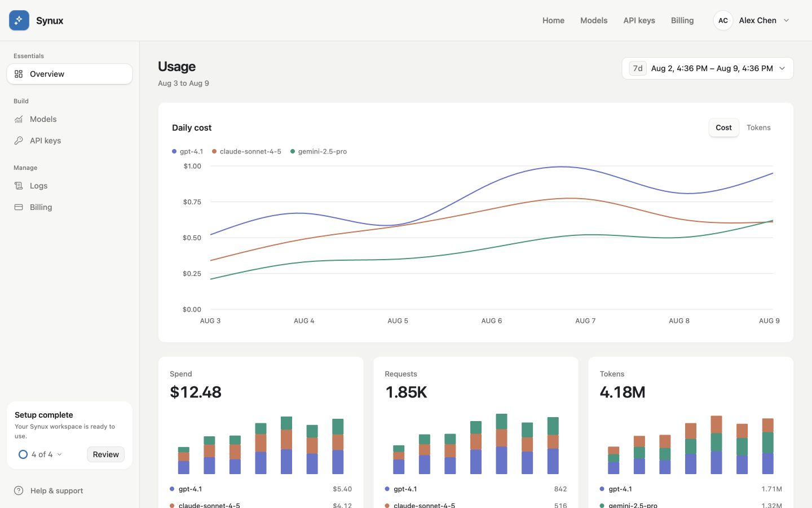Click gpt-4.1 row in Tokens card

[x=691, y=489]
